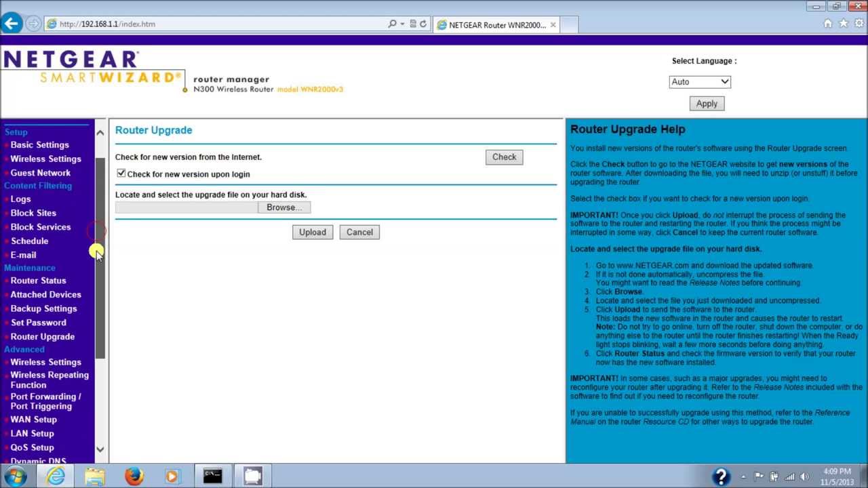The image size is (868, 488).
Task: Click the help question mark tray icon
Action: click(721, 476)
